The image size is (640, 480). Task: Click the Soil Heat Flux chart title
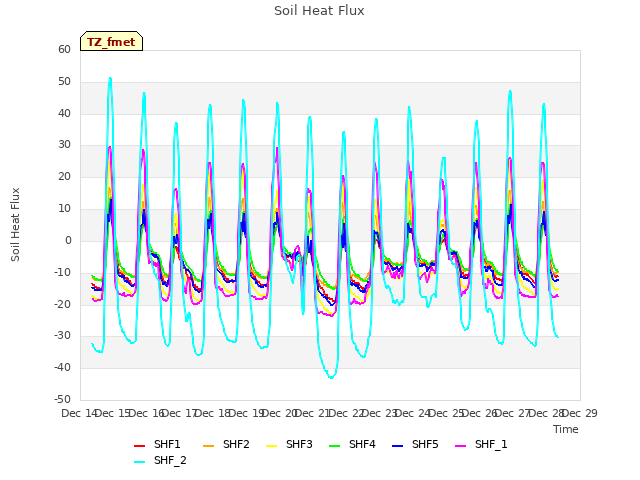[x=319, y=11]
